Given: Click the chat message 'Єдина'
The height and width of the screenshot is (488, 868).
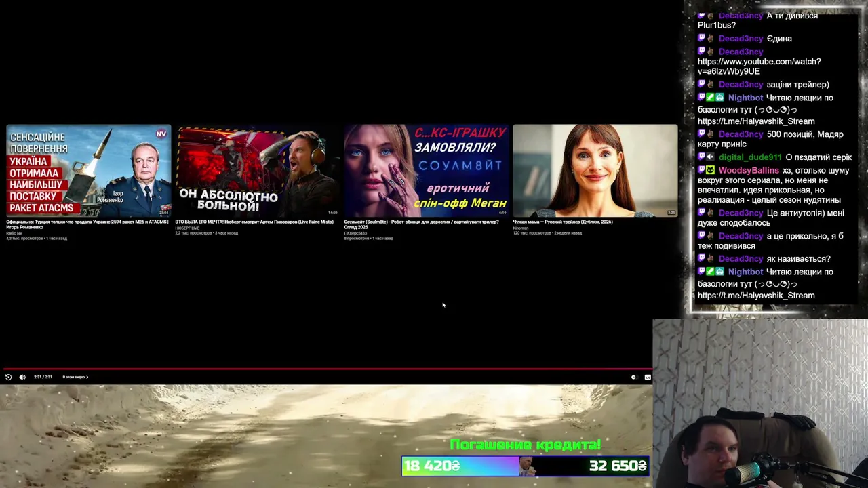Looking at the screenshot, I should 779,39.
